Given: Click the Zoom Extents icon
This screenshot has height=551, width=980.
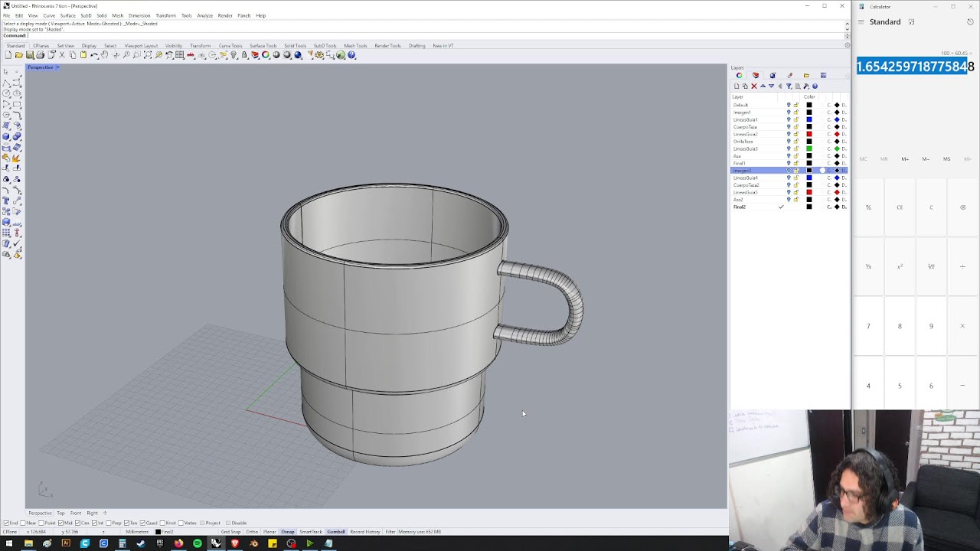Looking at the screenshot, I should point(148,55).
